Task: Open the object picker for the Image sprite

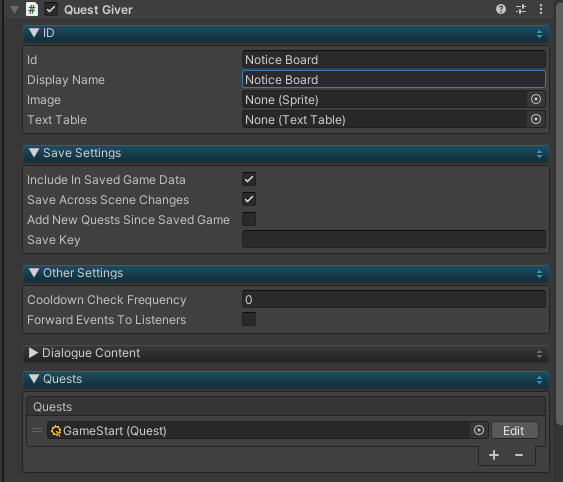Action: click(x=536, y=99)
